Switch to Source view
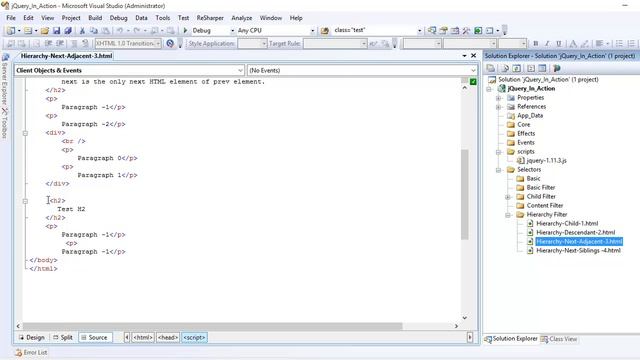The height and width of the screenshot is (360, 640). (x=95, y=338)
